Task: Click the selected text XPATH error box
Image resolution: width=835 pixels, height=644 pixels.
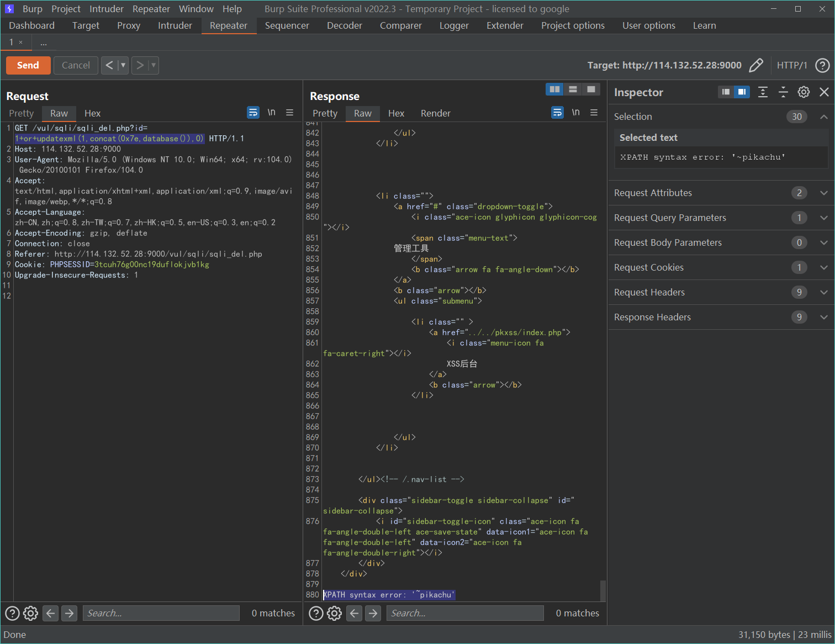Action: 721,157
